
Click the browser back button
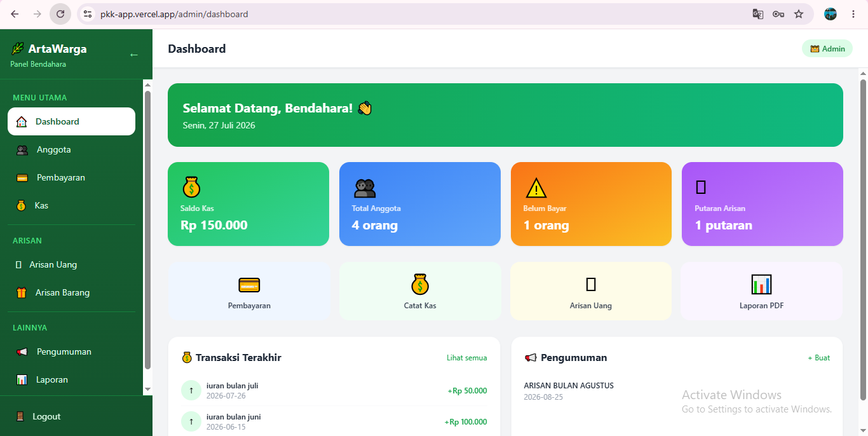pos(15,14)
